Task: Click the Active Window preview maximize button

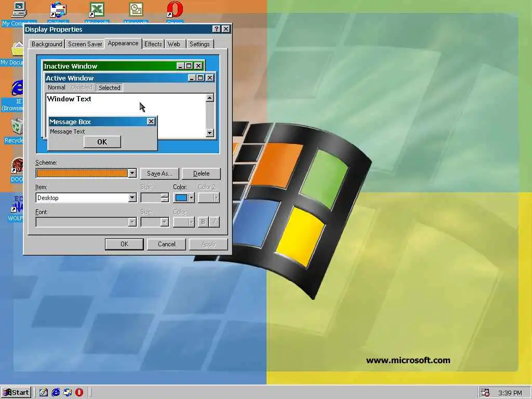Action: (x=200, y=78)
